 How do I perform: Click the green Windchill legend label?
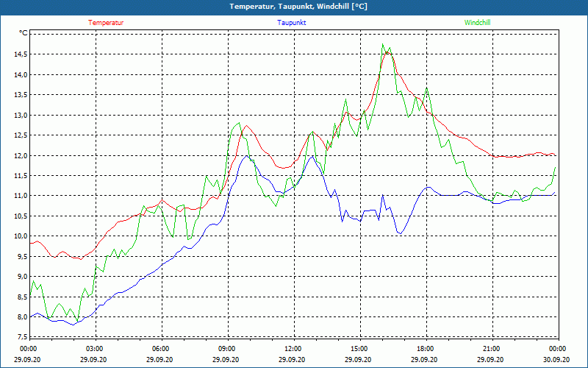point(477,23)
